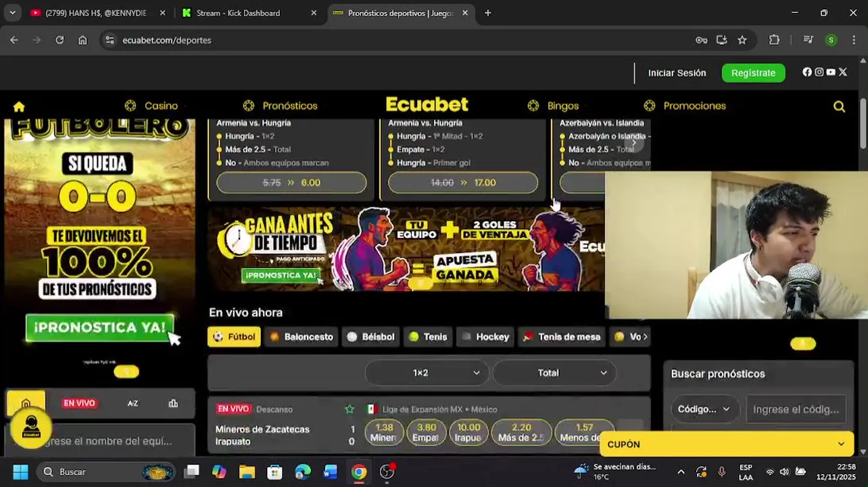Image resolution: width=868 pixels, height=487 pixels.
Task: Open the Chrome tab search dropdown
Action: tap(12, 13)
